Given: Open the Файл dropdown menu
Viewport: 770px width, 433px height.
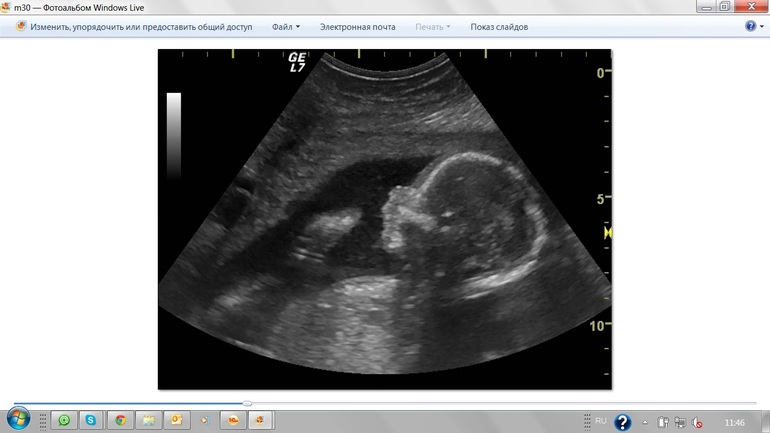Looking at the screenshot, I should [285, 27].
